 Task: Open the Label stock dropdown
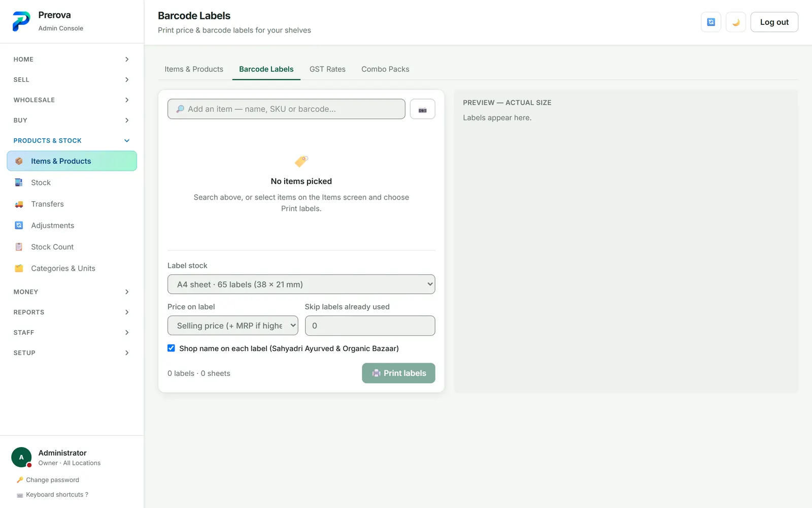point(301,284)
